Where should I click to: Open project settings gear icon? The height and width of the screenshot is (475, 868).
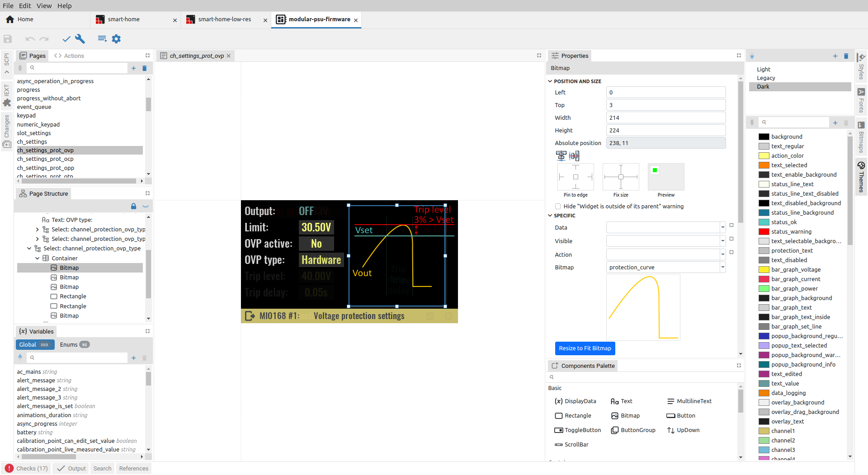pyautogui.click(x=116, y=39)
